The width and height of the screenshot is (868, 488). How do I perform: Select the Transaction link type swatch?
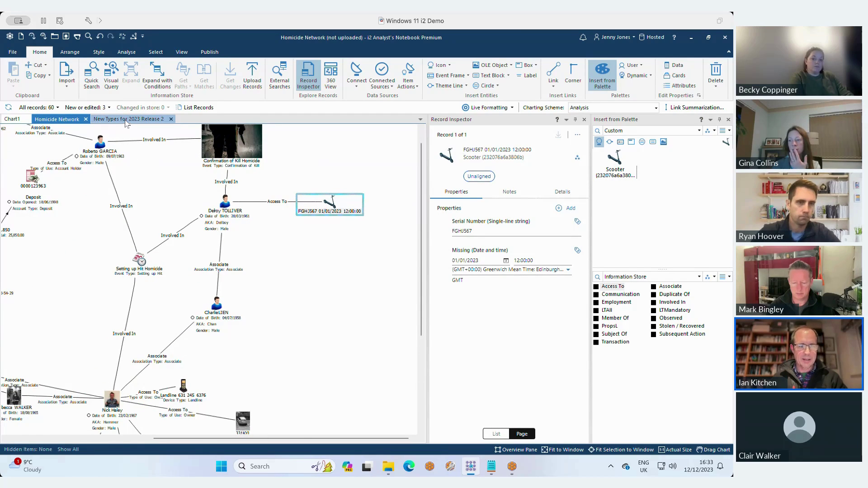click(596, 342)
